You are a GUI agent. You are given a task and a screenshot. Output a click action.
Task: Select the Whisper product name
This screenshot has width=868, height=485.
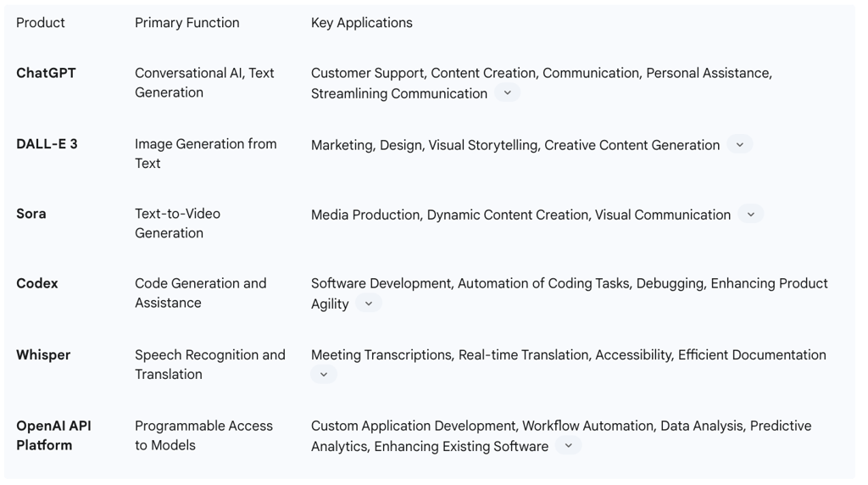[x=43, y=355]
